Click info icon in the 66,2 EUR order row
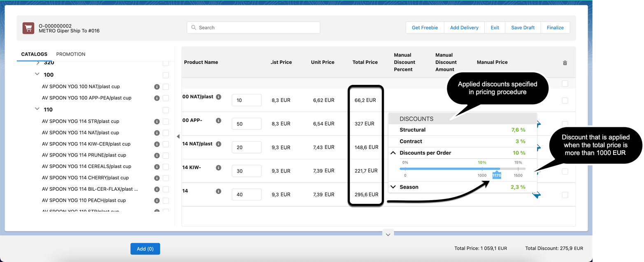 (219, 97)
